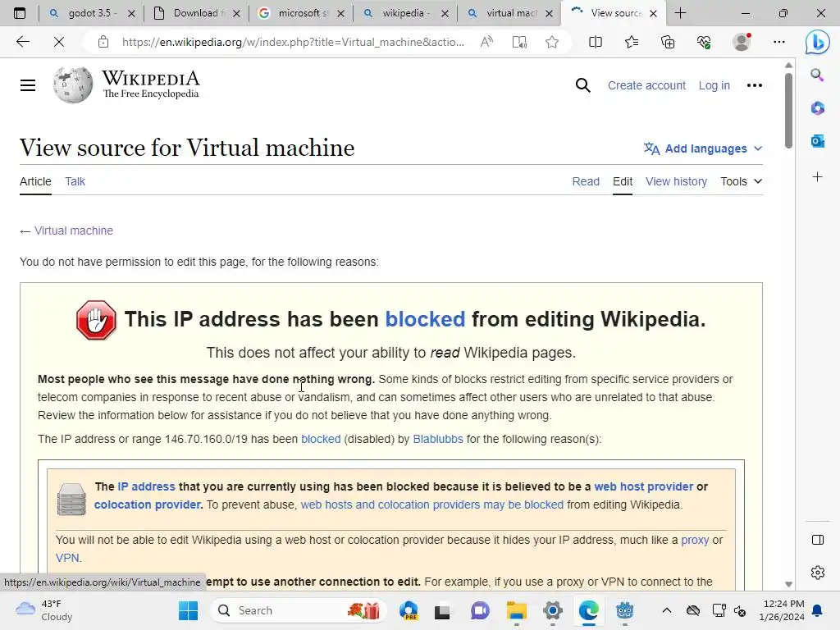Add a sidebar app with plus icon
This screenshot has width=840, height=630.
click(817, 177)
